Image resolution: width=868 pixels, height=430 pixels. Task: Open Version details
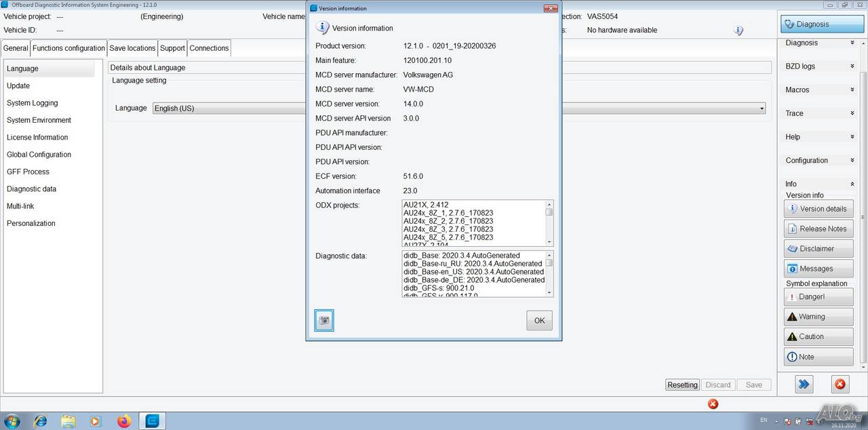click(x=818, y=209)
